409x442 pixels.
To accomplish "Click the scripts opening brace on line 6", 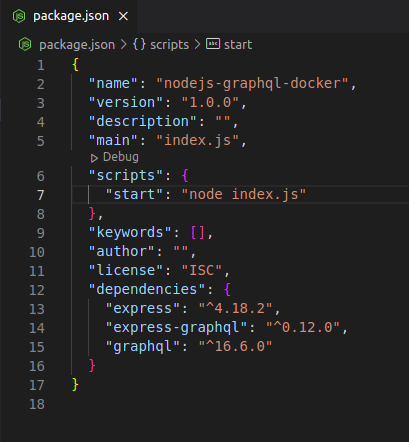I will click(185, 175).
